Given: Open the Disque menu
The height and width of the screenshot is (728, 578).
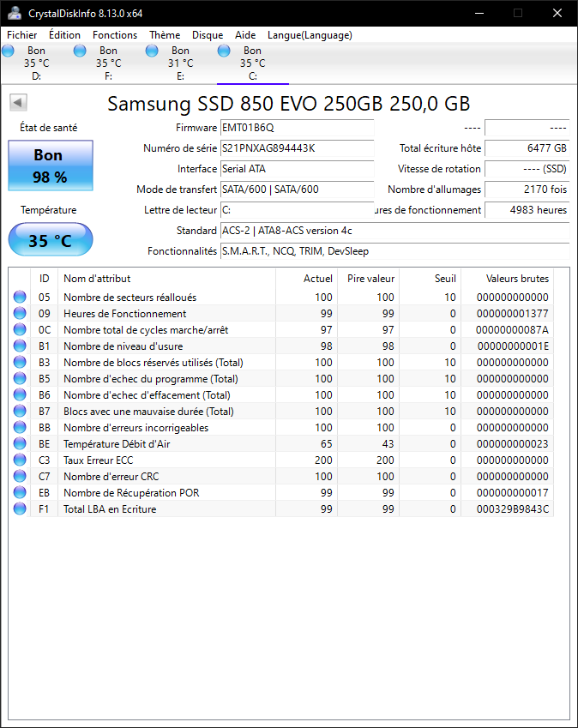Looking at the screenshot, I should pyautogui.click(x=208, y=35).
